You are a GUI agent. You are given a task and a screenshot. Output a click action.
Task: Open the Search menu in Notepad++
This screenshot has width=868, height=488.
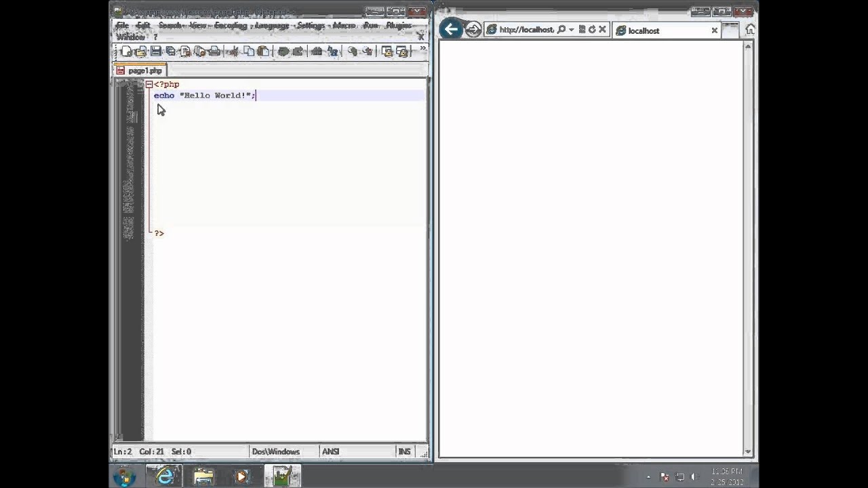170,26
